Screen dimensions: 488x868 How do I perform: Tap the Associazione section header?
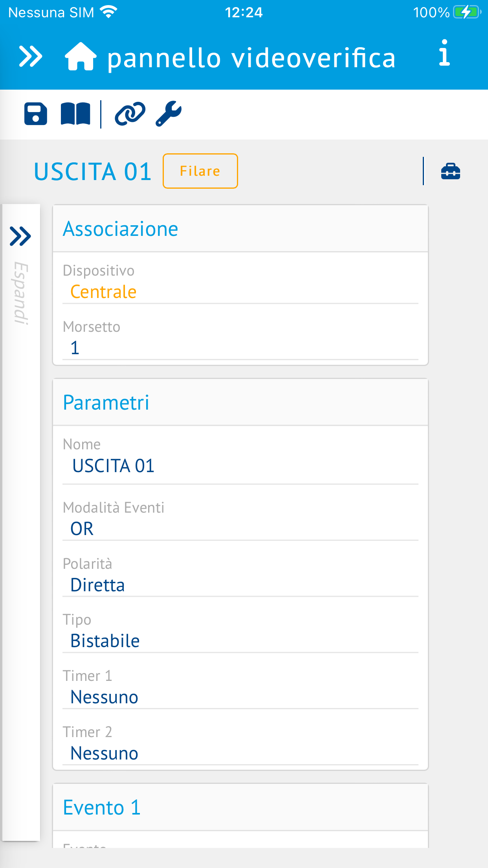point(240,229)
